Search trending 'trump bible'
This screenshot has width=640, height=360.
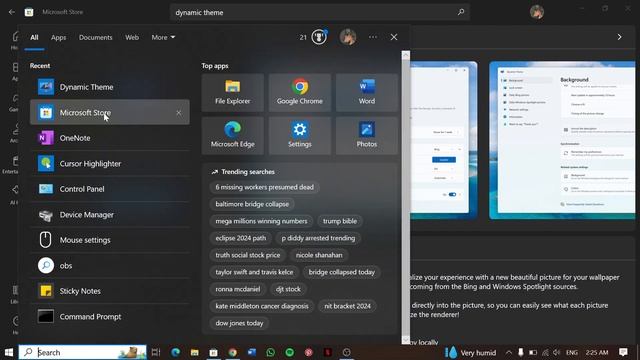[340, 221]
